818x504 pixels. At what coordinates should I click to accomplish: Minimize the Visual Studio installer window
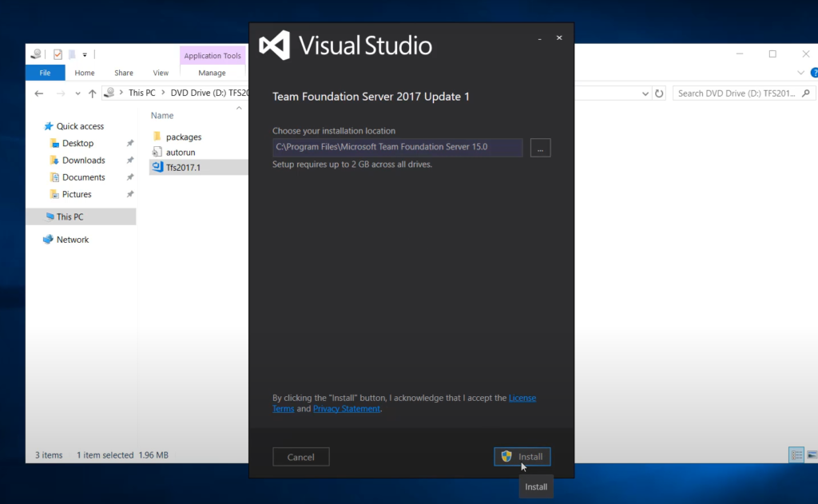coord(539,38)
